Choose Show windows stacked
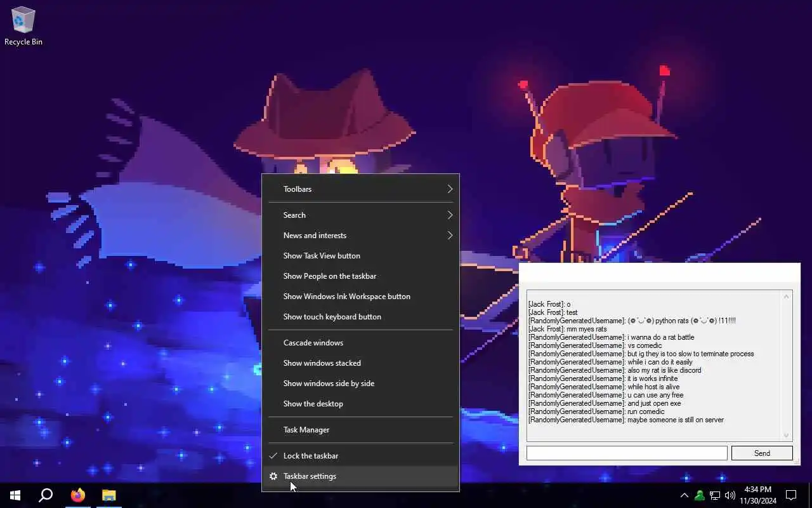Image resolution: width=812 pixels, height=508 pixels. click(360, 363)
